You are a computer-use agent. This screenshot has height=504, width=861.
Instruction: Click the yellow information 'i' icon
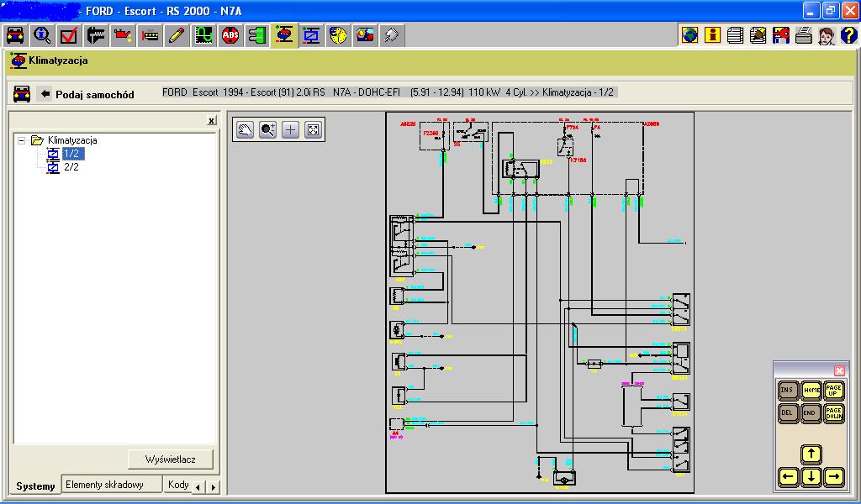click(x=712, y=35)
